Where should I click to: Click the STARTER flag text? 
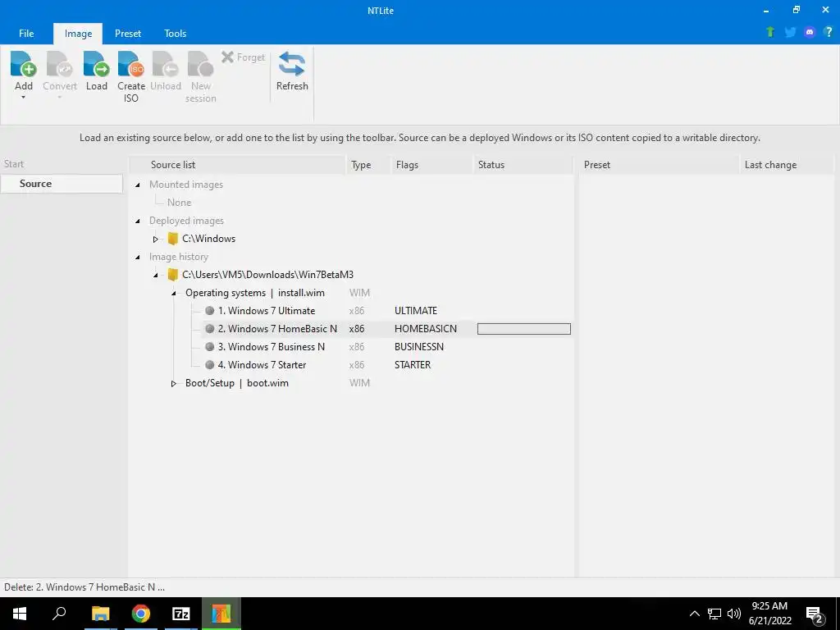(x=413, y=365)
